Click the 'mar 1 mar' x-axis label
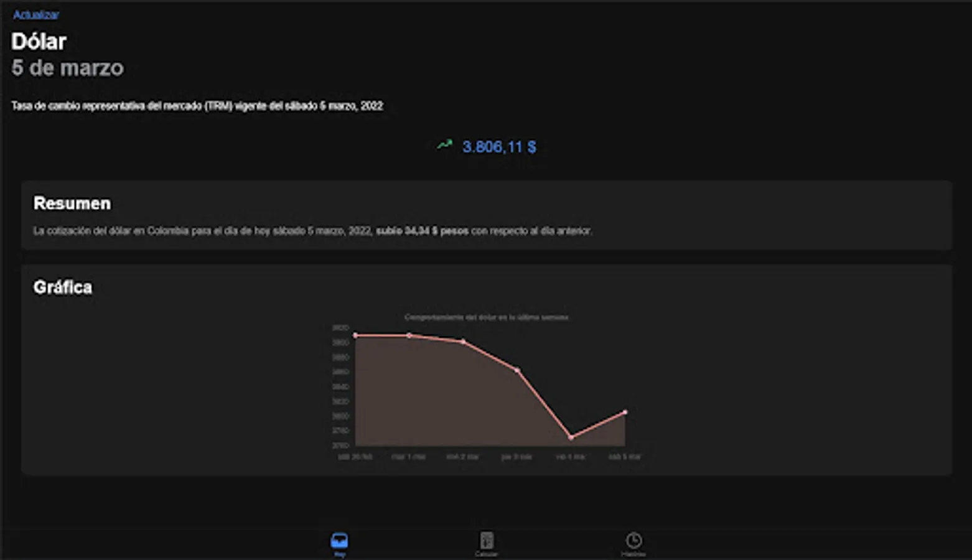 [x=408, y=457]
